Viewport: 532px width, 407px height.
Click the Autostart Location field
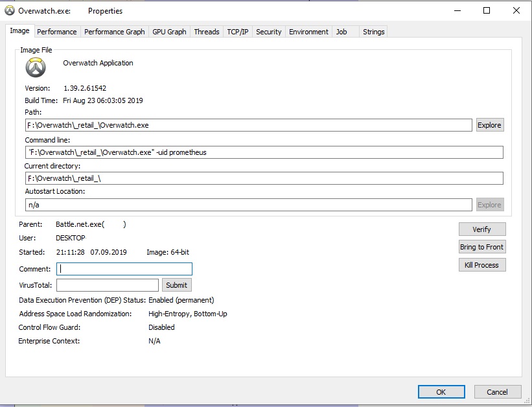[248, 205]
